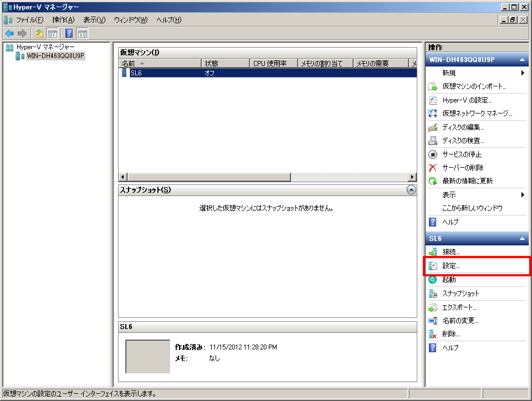This screenshot has width=532, height=401.
Task: Sort by the CPU 使用率 column header
Action: (274, 63)
